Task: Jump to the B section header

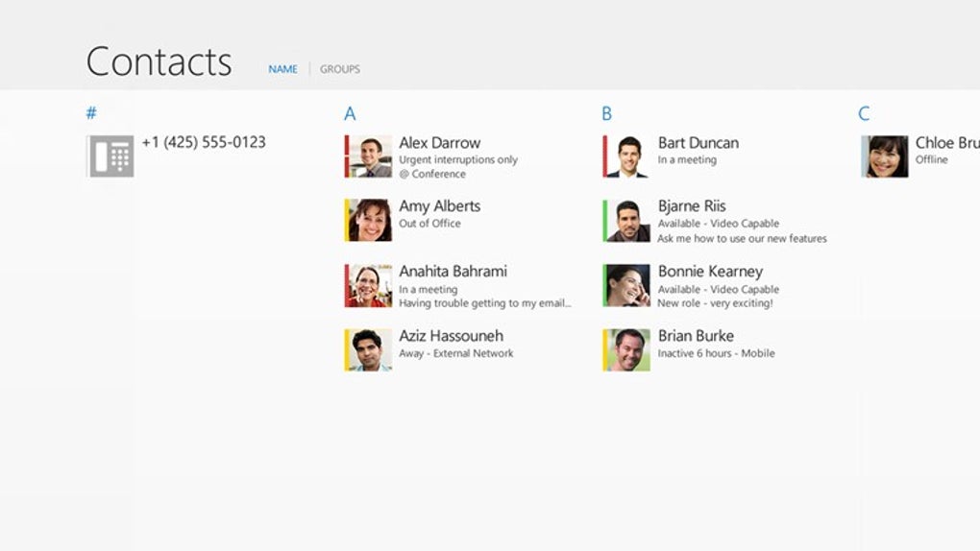Action: coord(607,113)
